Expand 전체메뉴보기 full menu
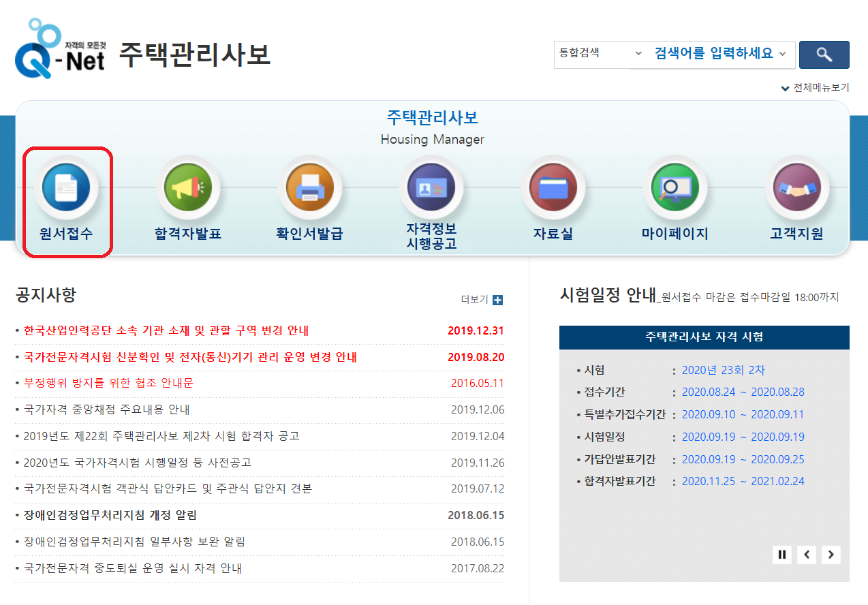The width and height of the screenshot is (868, 605). (816, 88)
